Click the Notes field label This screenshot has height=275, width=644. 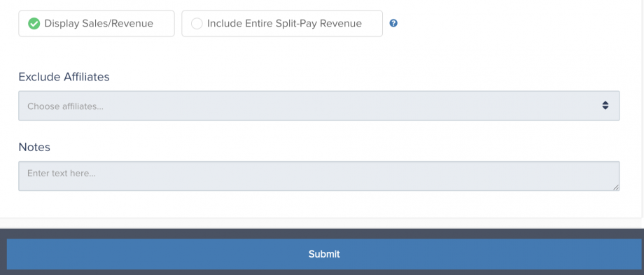pos(34,147)
